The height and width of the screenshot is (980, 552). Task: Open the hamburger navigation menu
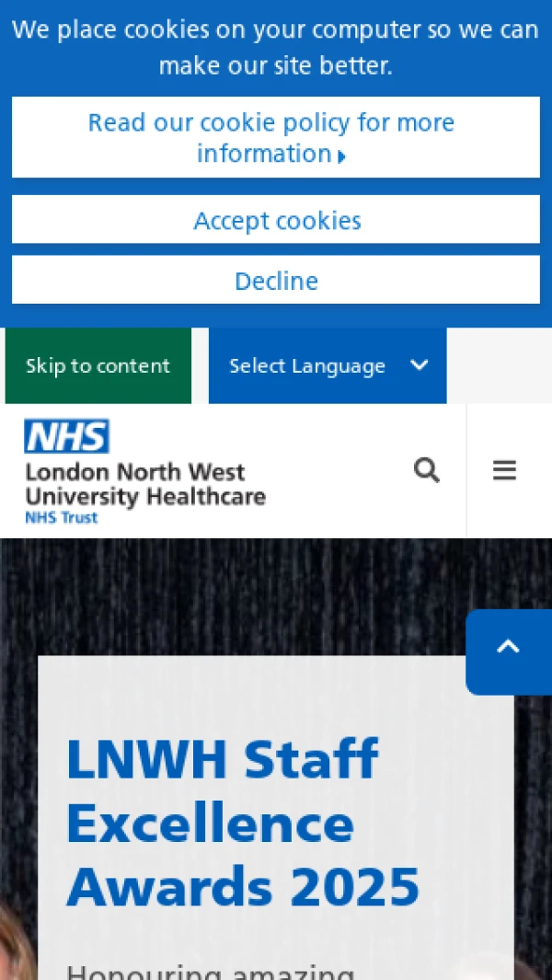click(x=504, y=470)
